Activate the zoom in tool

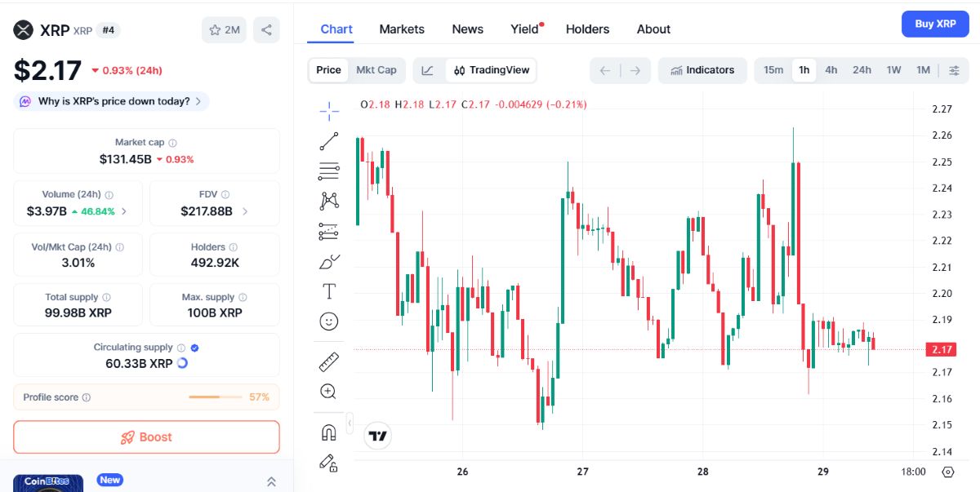(329, 392)
